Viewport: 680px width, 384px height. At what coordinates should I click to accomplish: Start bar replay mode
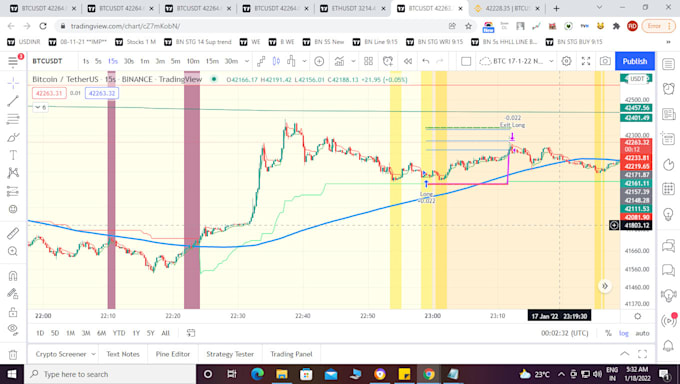(x=408, y=61)
